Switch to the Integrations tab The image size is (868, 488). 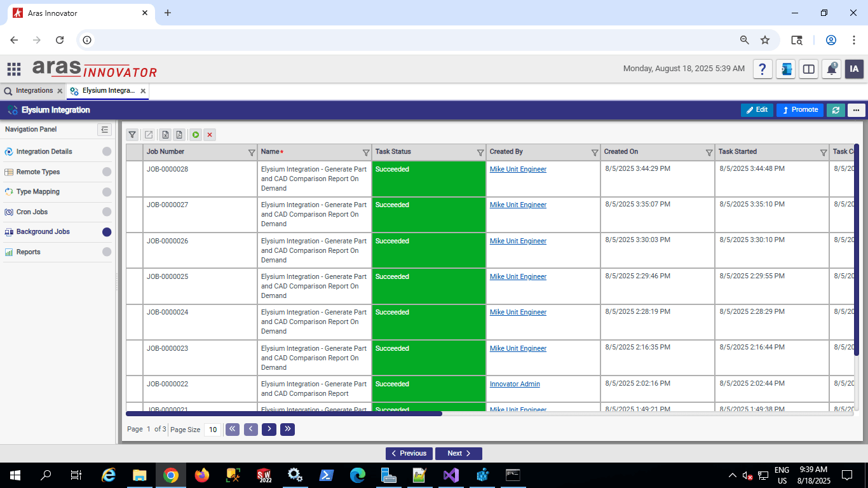[x=34, y=91]
